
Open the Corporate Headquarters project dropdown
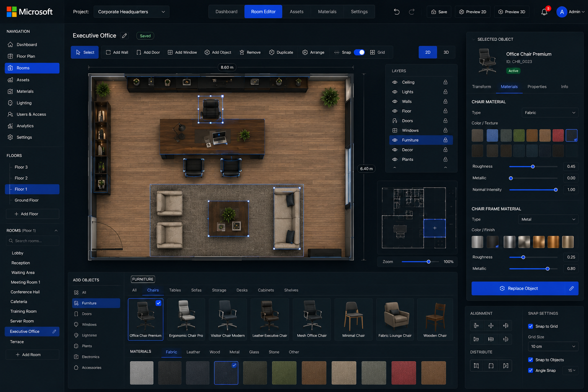[131, 12]
